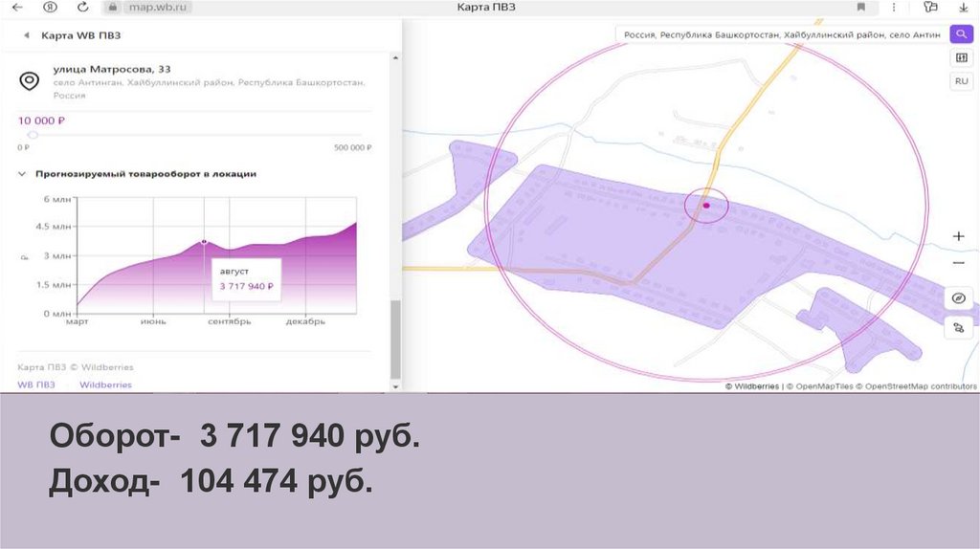
Task: Click the location pin icon by улица Матросова
Action: [30, 81]
